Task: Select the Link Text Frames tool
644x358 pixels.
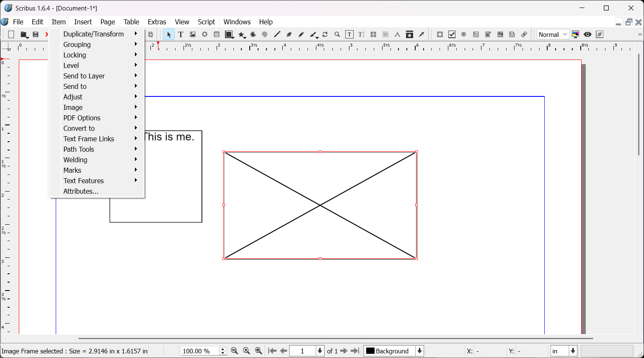Action: [373, 35]
